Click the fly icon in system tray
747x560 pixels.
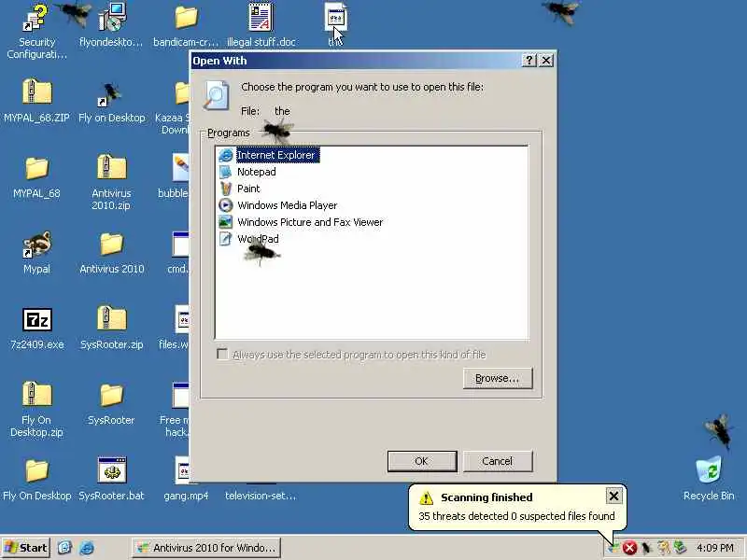tap(646, 548)
